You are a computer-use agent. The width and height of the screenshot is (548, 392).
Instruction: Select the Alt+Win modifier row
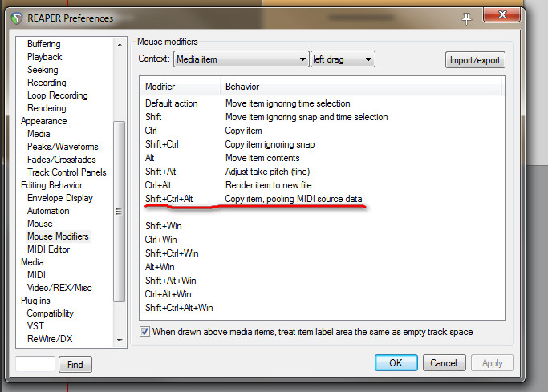(x=322, y=267)
